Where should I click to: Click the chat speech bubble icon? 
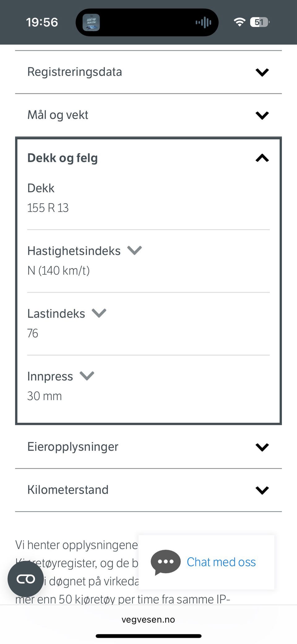click(x=166, y=562)
